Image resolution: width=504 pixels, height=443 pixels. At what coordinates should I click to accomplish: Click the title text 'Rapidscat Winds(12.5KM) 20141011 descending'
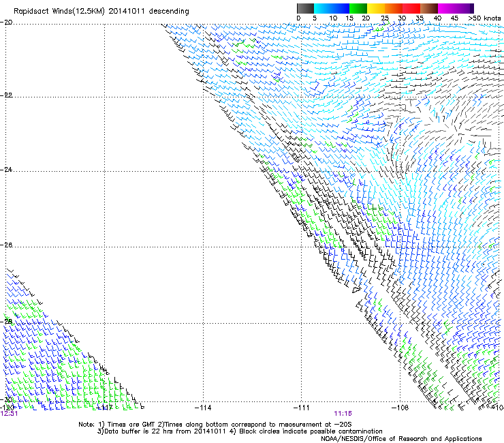click(101, 12)
